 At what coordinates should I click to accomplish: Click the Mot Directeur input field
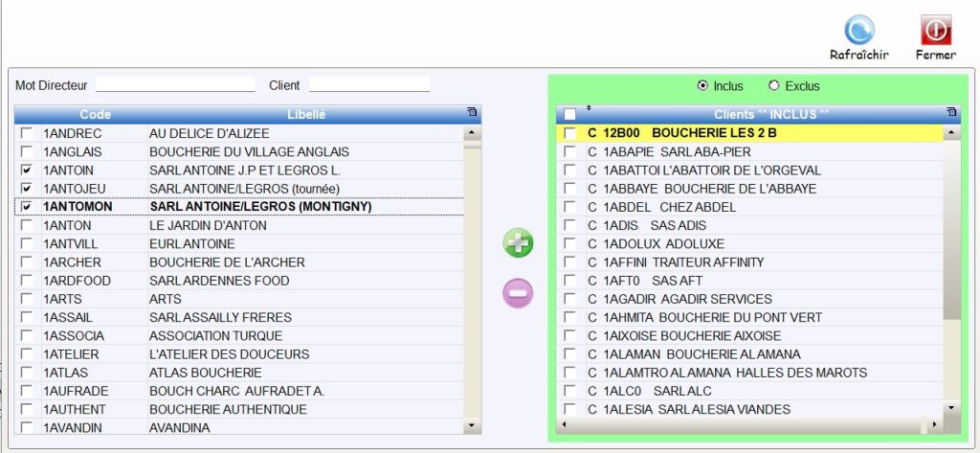click(x=175, y=85)
